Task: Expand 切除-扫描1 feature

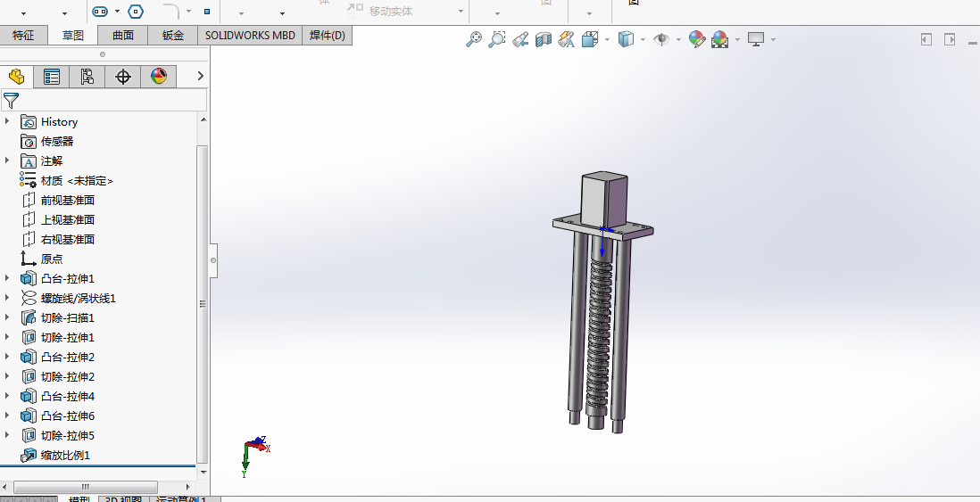Action: [x=7, y=317]
